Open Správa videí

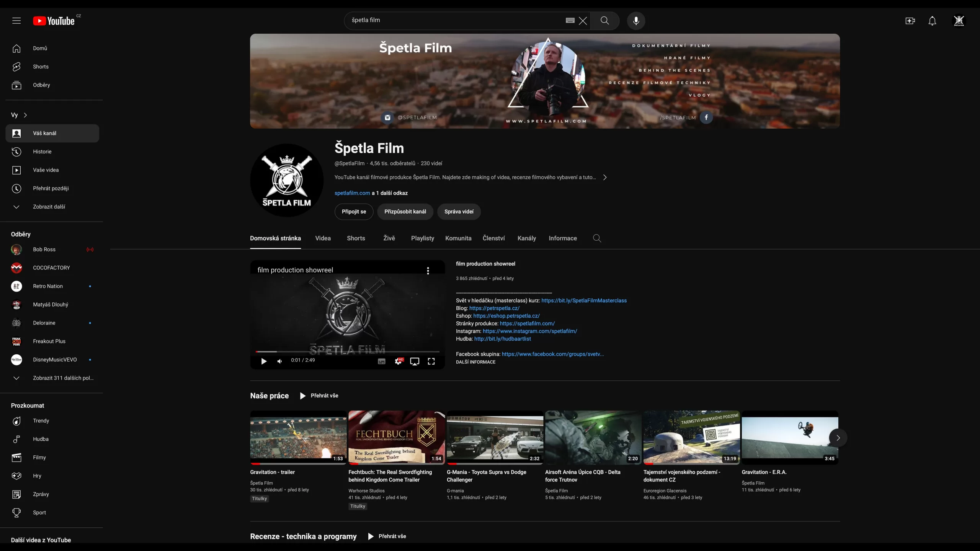[459, 212]
